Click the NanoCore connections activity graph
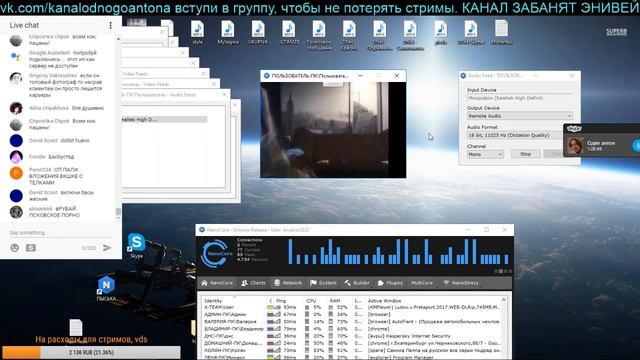The height and width of the screenshot is (360, 640). [x=398, y=251]
